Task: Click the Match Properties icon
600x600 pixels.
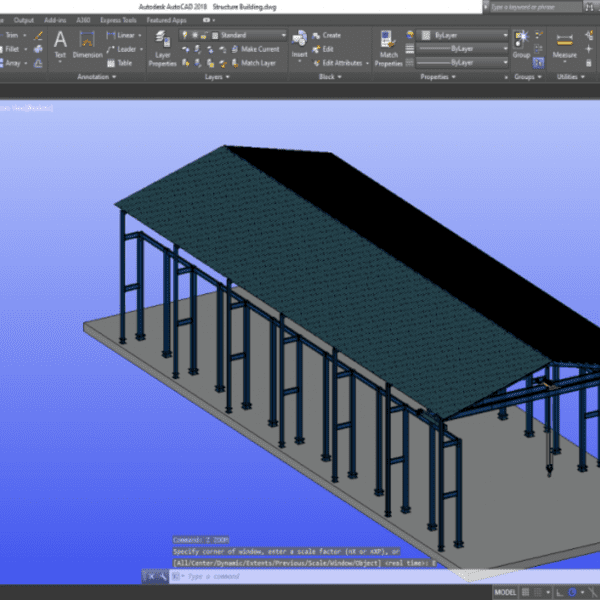Action: [388, 42]
